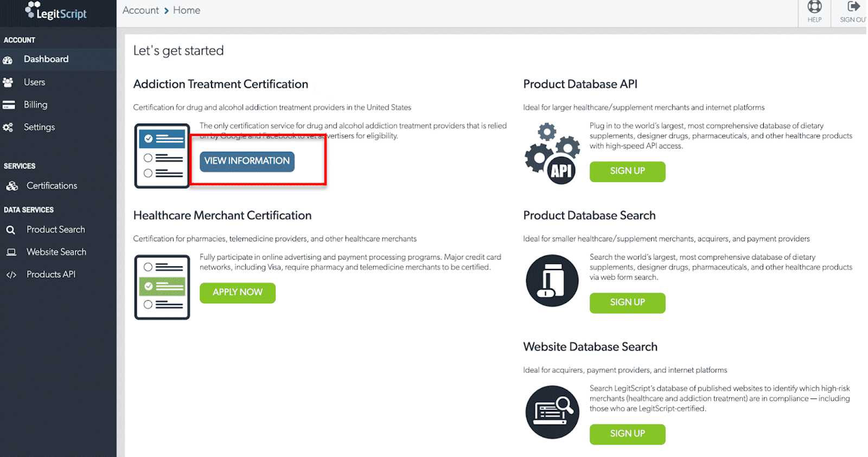Click the Product Database API heading
The image size is (868, 457).
click(580, 84)
